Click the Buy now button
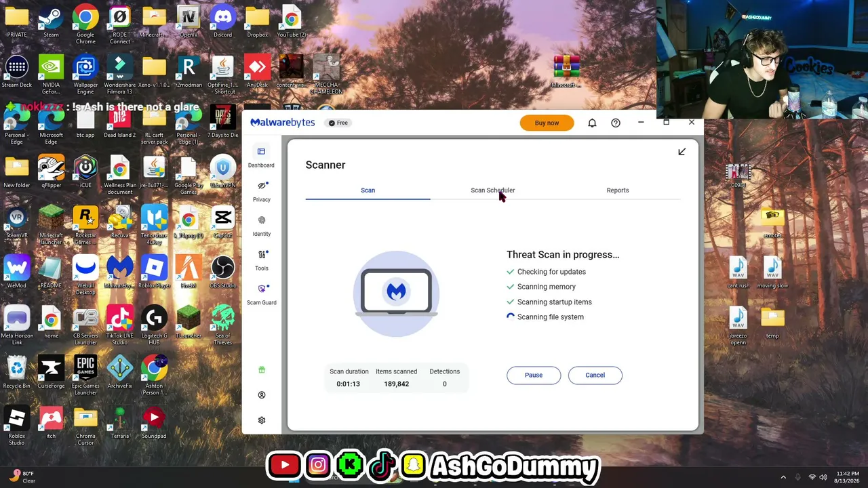 click(x=547, y=123)
